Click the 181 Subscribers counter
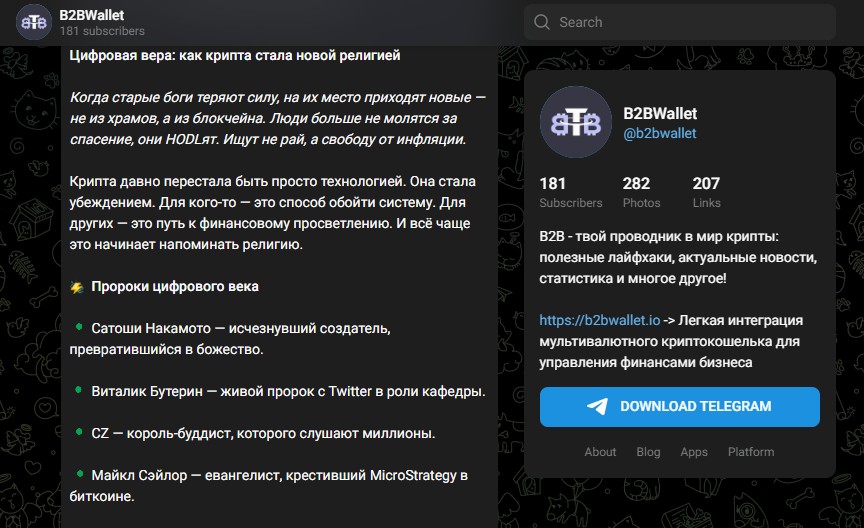Image resolution: width=864 pixels, height=528 pixels. click(x=570, y=192)
